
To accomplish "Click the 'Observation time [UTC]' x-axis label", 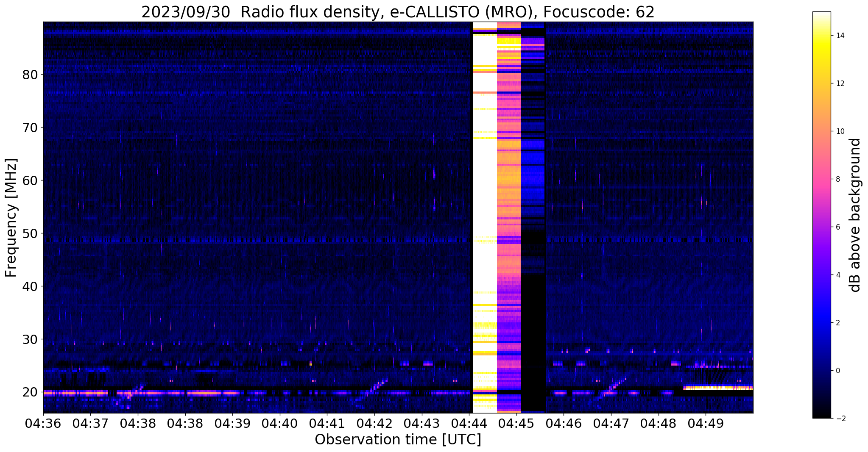I will pos(398,439).
